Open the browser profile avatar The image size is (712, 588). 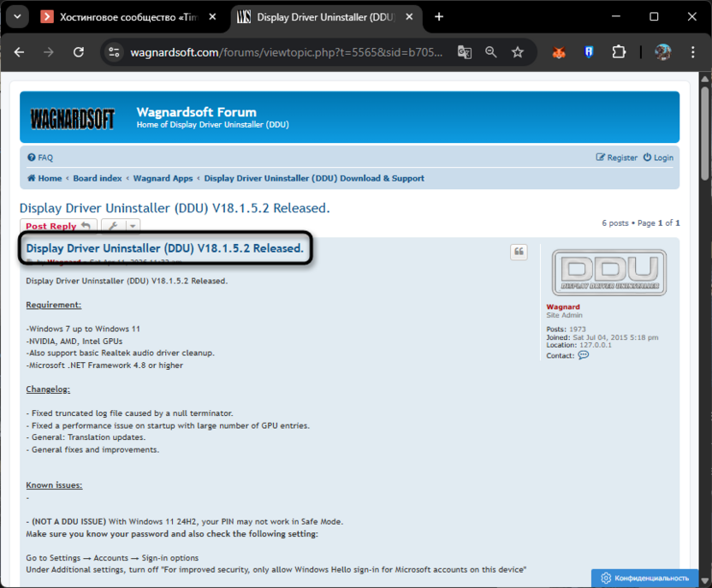[662, 52]
